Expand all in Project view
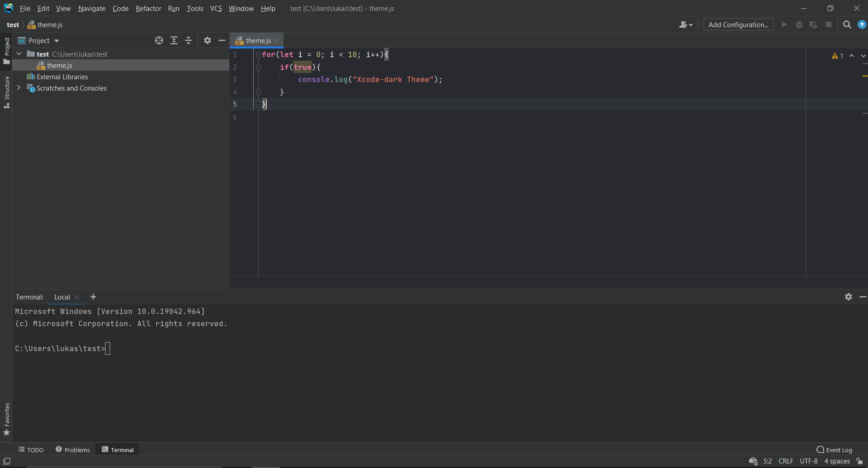Screen dimensions: 868x468 click(174, 40)
